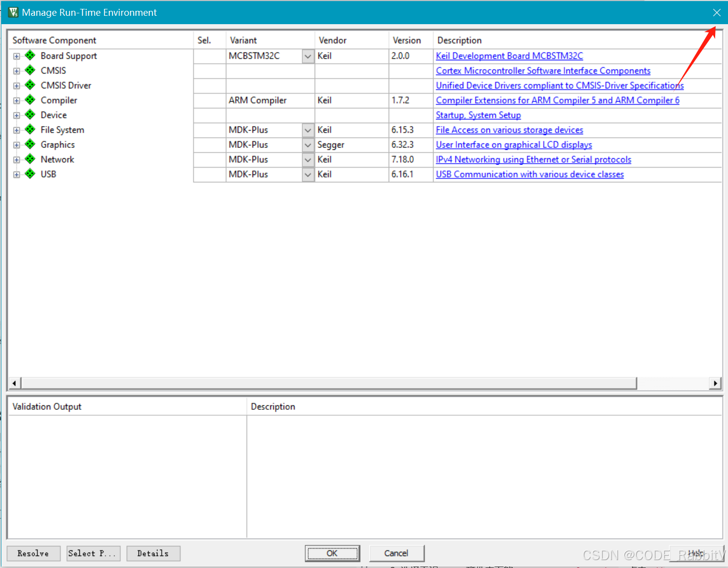Click the Details button

[x=153, y=553]
